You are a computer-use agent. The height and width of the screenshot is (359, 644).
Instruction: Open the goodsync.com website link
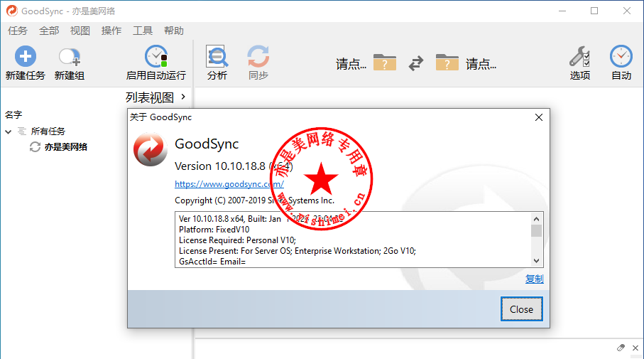tap(229, 184)
